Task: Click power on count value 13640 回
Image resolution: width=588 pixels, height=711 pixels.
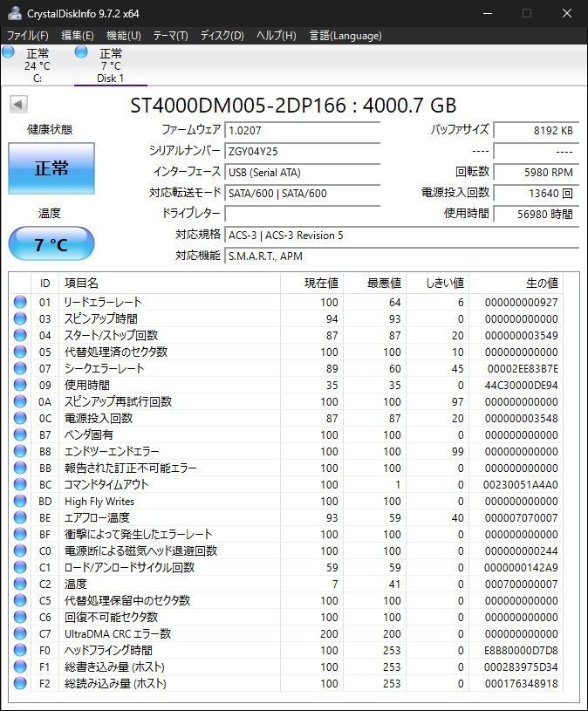Action: (x=536, y=193)
